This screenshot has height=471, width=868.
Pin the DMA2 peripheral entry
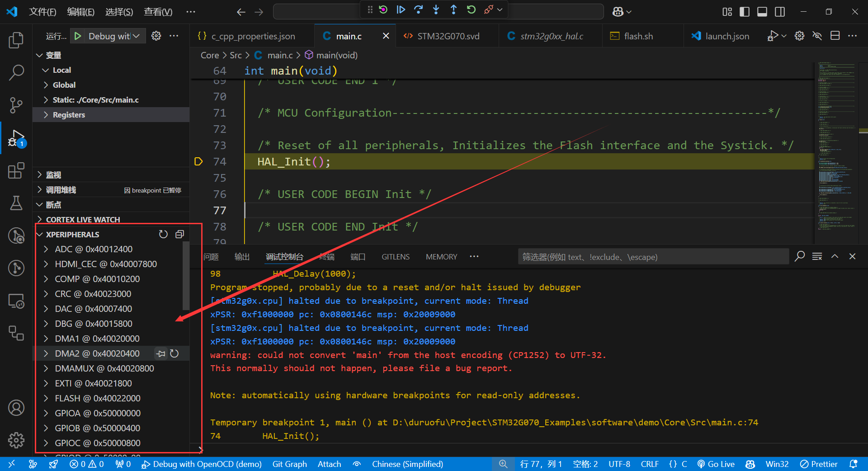161,353
